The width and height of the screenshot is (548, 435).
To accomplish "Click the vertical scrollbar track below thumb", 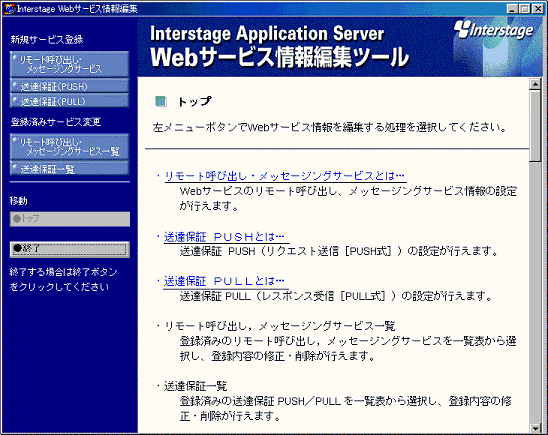I will (535, 292).
